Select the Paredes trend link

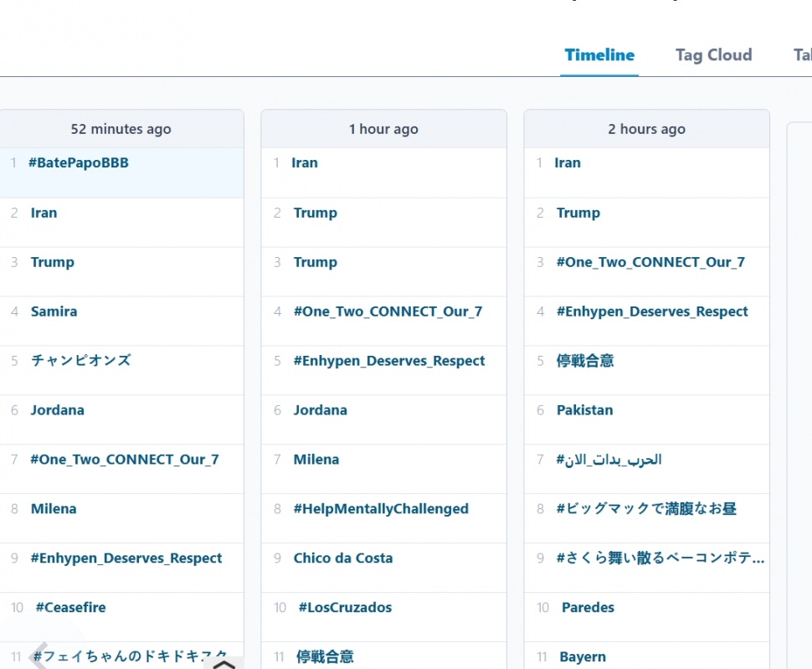tap(588, 607)
